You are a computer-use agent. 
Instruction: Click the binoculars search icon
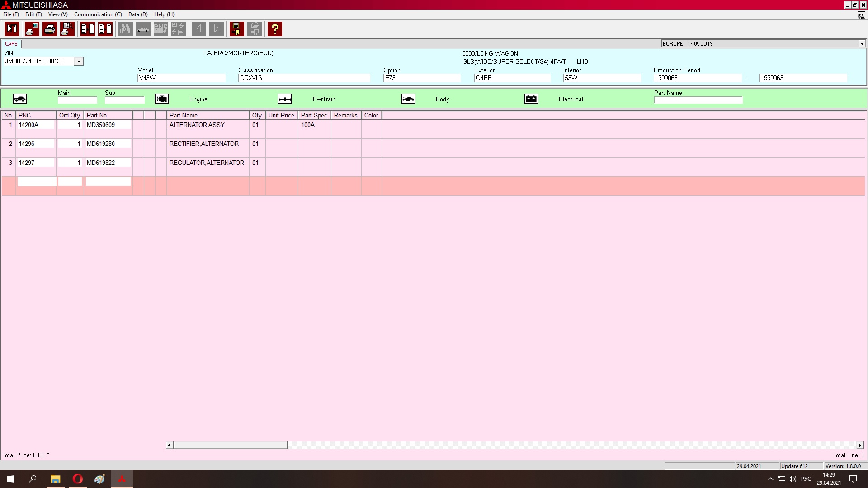[125, 29]
